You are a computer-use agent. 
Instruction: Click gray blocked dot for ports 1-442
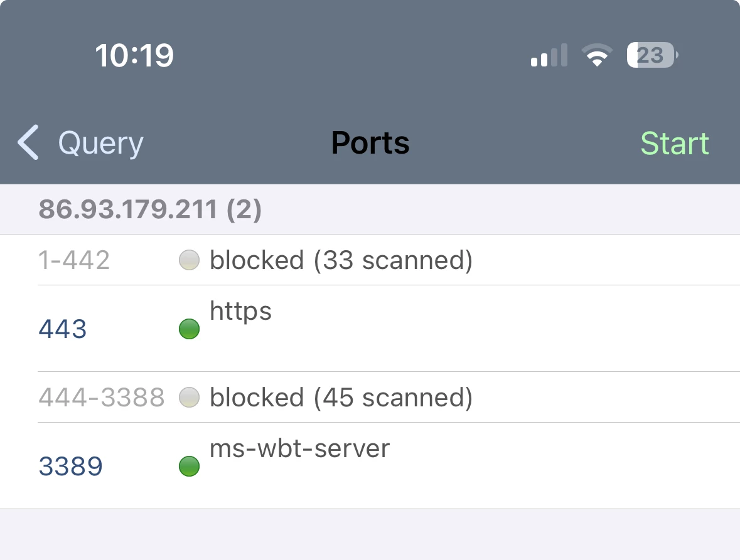pos(189,260)
